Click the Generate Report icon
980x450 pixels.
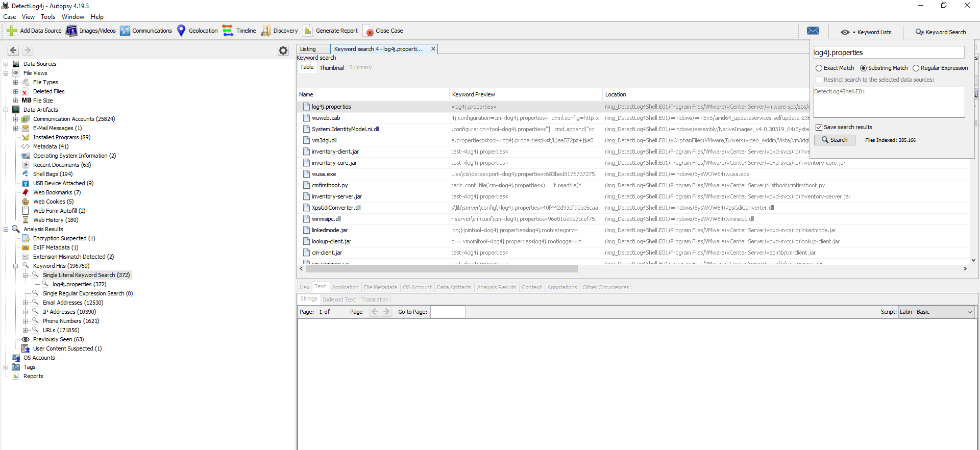308,31
